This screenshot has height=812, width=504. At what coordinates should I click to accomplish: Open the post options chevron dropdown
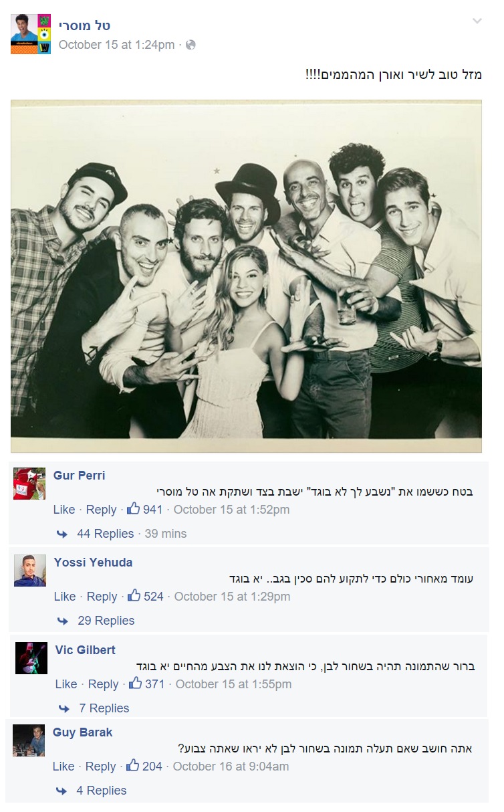477,21
